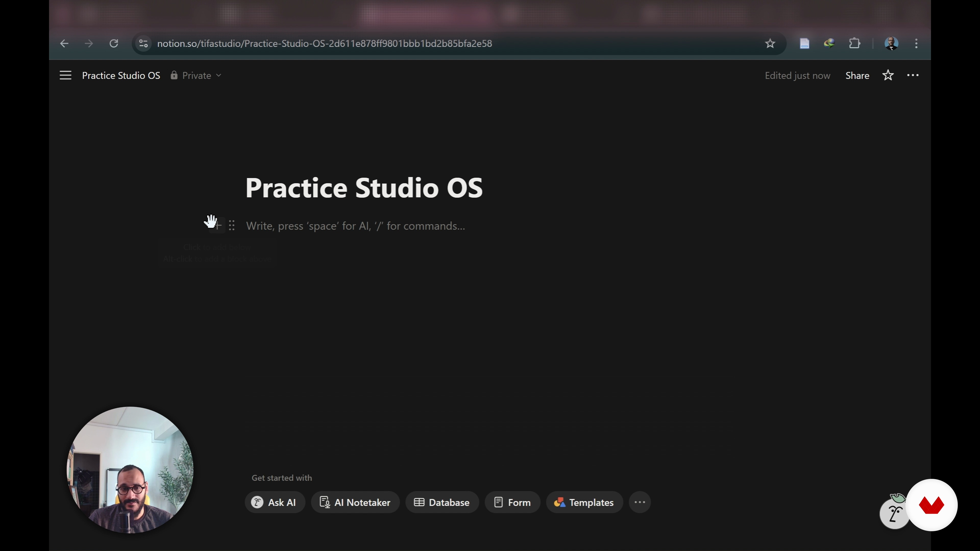Click the circular webcam overlay
The image size is (980, 551).
click(130, 470)
